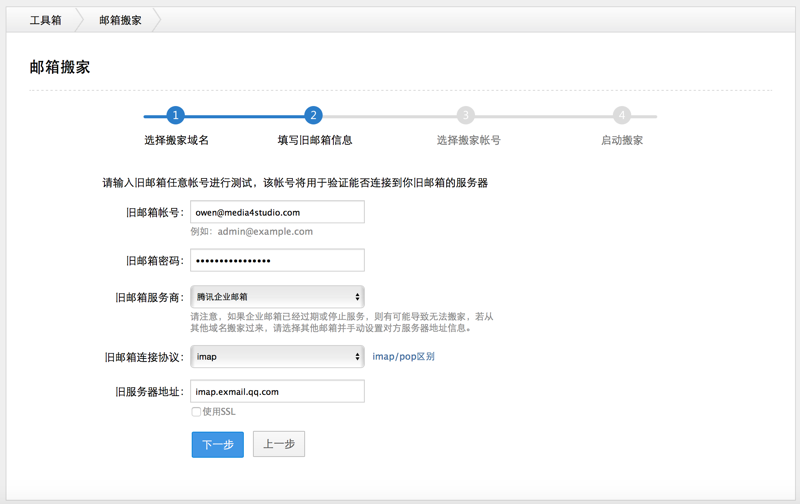Click the 选择搬家帐号 step label
The image size is (800, 504).
coord(468,140)
